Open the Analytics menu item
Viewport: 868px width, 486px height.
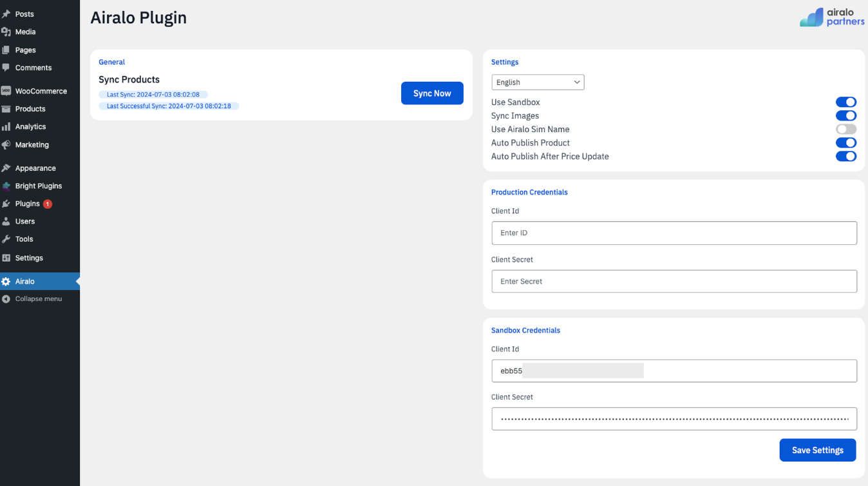[x=40, y=127]
